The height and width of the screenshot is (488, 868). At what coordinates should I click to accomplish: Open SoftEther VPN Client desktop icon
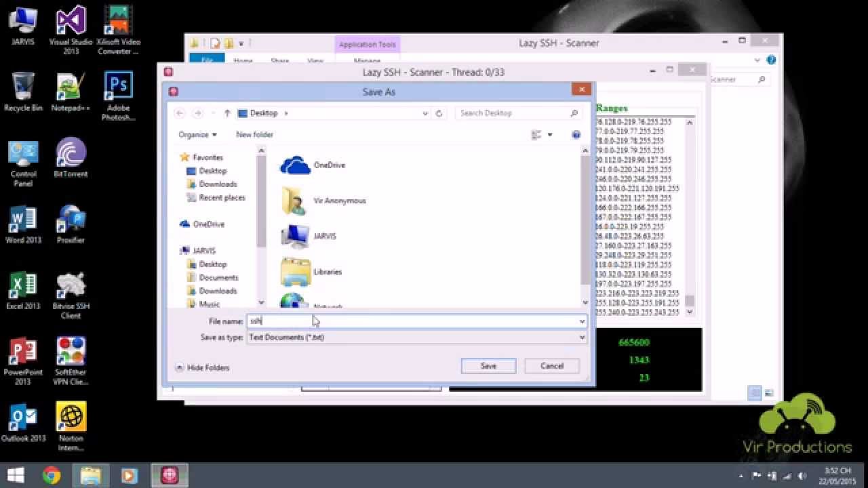tap(71, 361)
